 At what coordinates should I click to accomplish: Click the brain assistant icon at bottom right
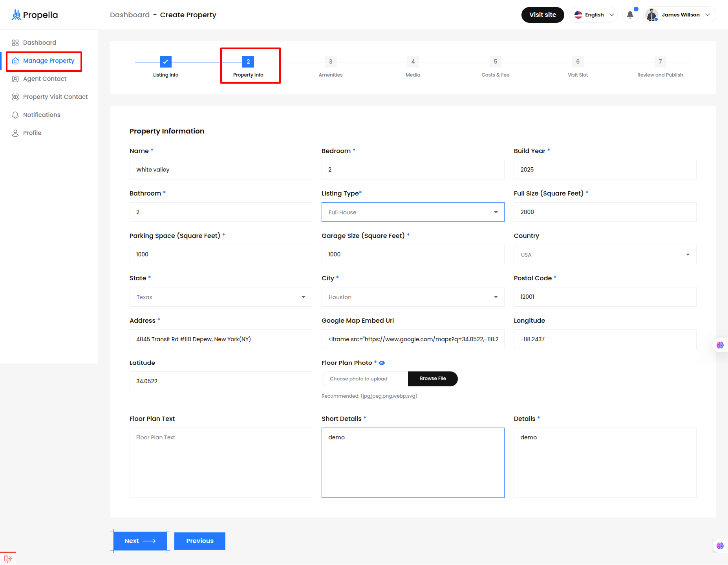(720, 546)
